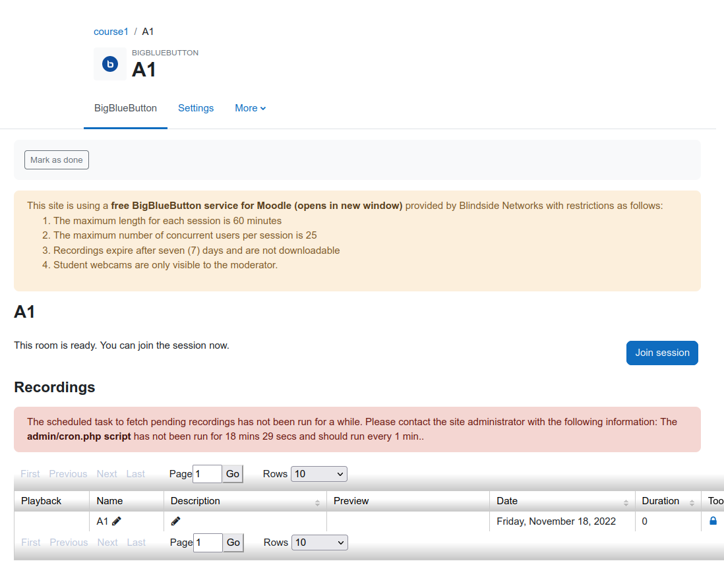The height and width of the screenshot is (588, 724).
Task: Sort by Duration column arrows
Action: 692,503
